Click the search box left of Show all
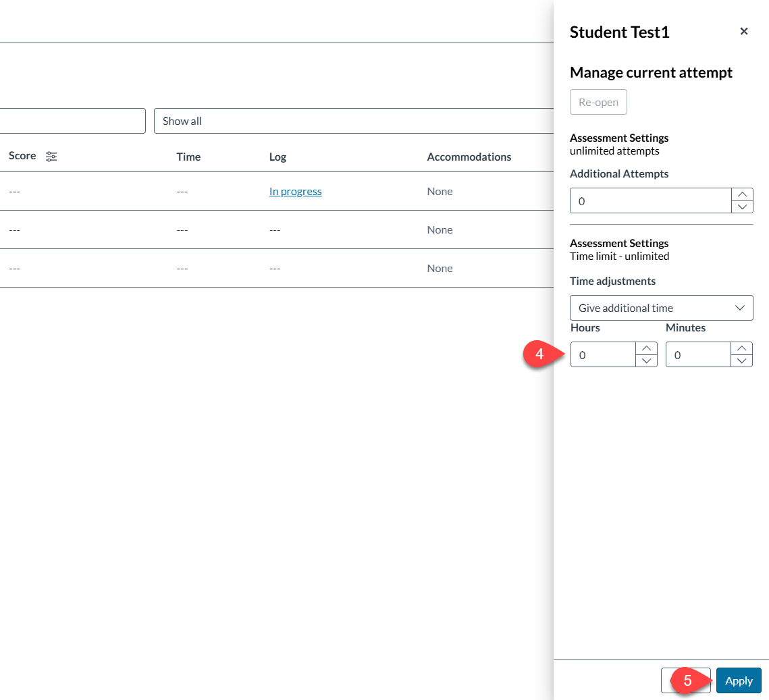Screen dimensions: 769x700 pos(71,121)
